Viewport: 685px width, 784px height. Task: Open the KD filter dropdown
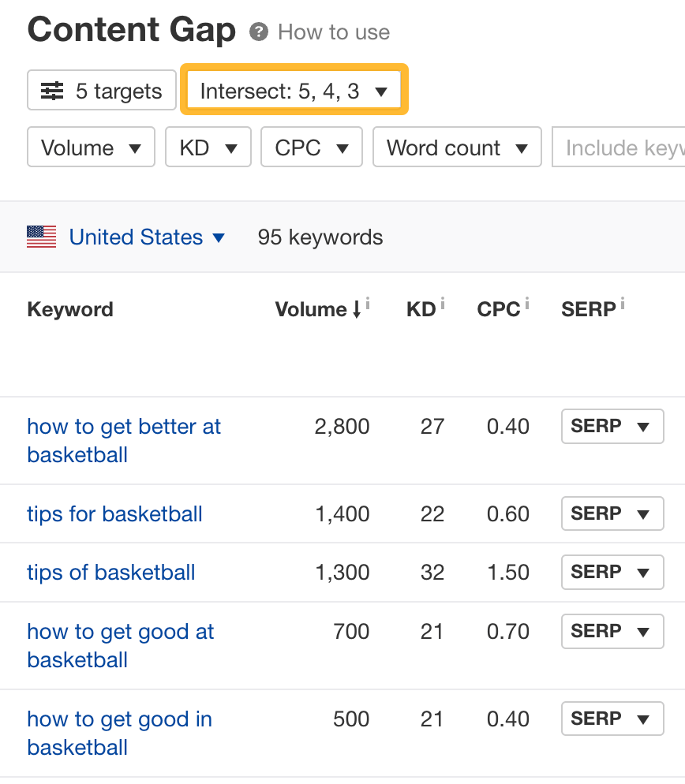click(x=208, y=147)
